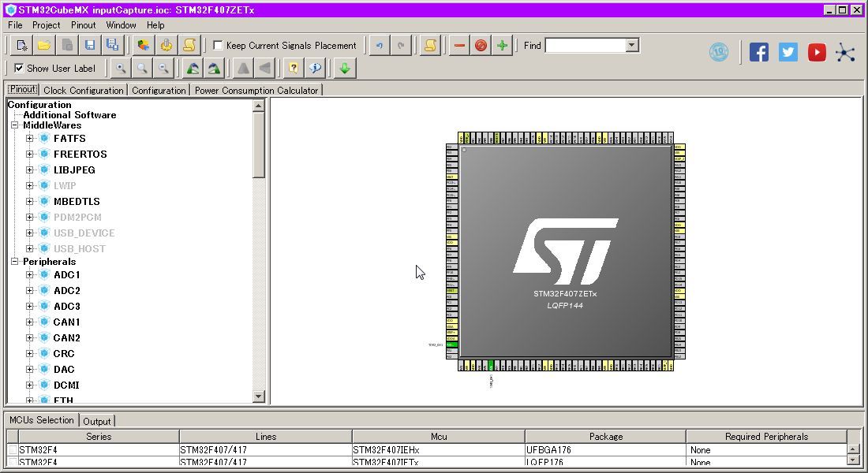
Task: Open the ST Twitter page
Action: click(x=788, y=52)
